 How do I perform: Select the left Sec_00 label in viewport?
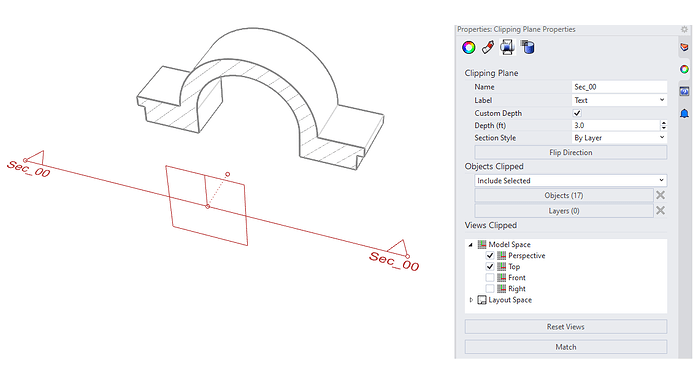29,169
